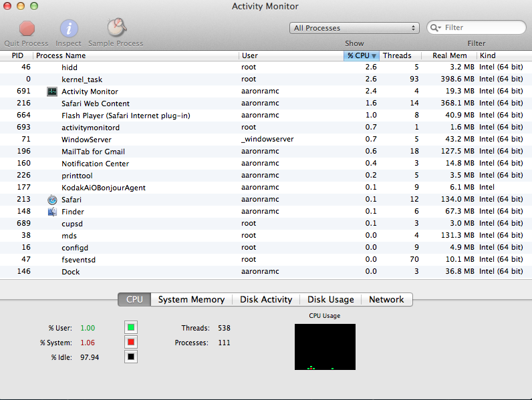Click the Threads count 538
The width and height of the screenshot is (532, 400).
click(x=225, y=328)
